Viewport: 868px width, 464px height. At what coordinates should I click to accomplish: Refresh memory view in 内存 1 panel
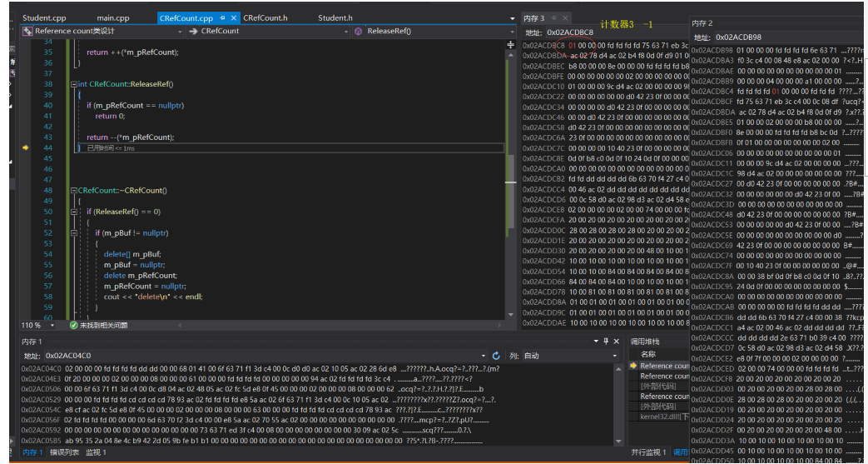496,356
